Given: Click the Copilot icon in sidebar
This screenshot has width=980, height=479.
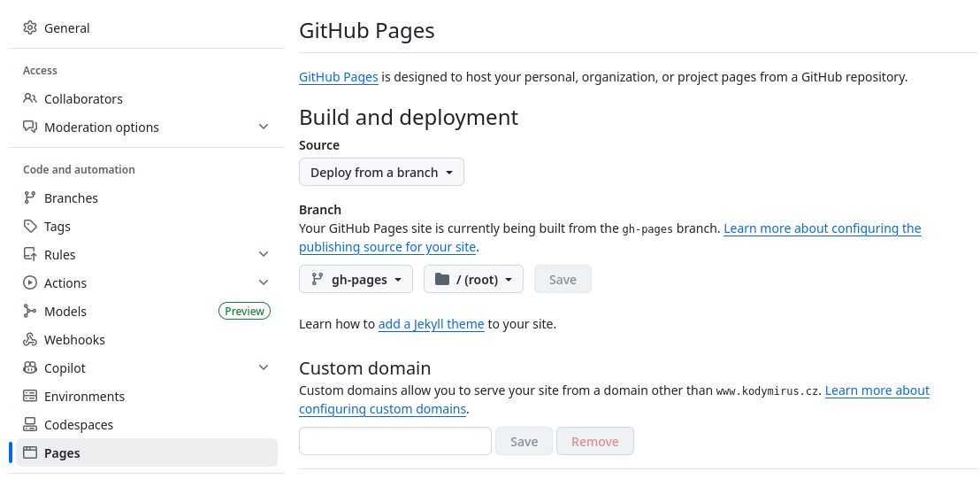Looking at the screenshot, I should point(30,367).
